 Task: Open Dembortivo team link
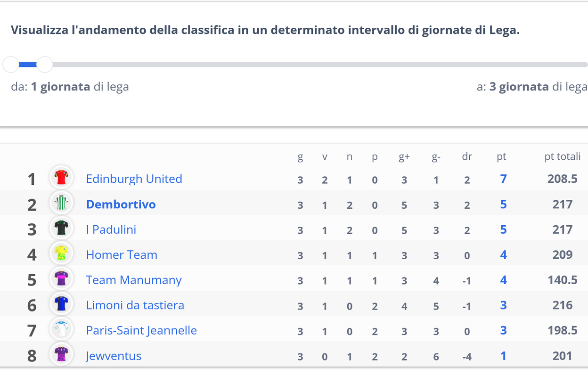point(121,205)
